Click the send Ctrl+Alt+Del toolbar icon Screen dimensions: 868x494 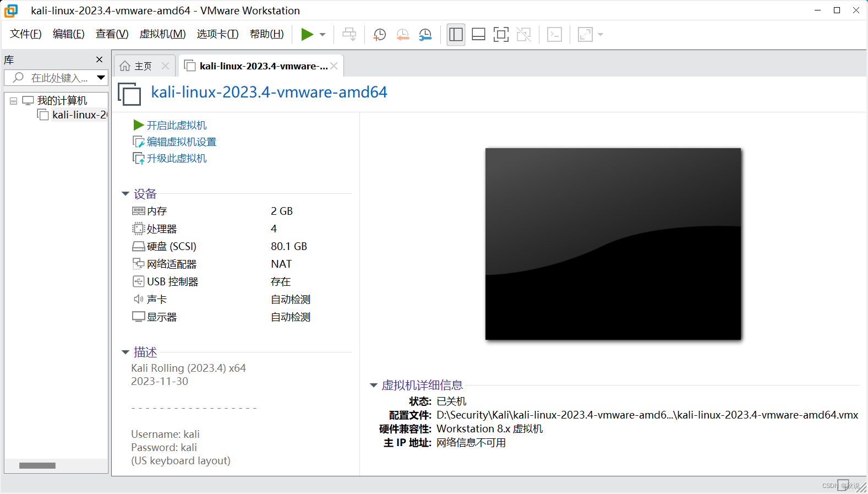point(349,35)
